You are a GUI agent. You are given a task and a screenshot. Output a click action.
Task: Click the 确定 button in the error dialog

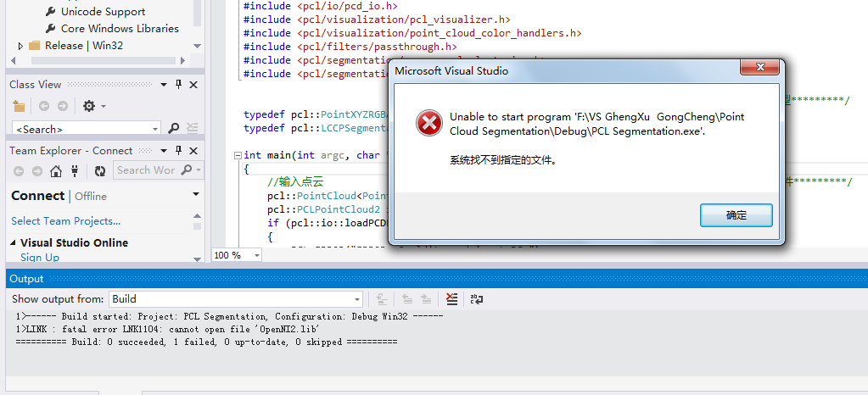(x=736, y=215)
